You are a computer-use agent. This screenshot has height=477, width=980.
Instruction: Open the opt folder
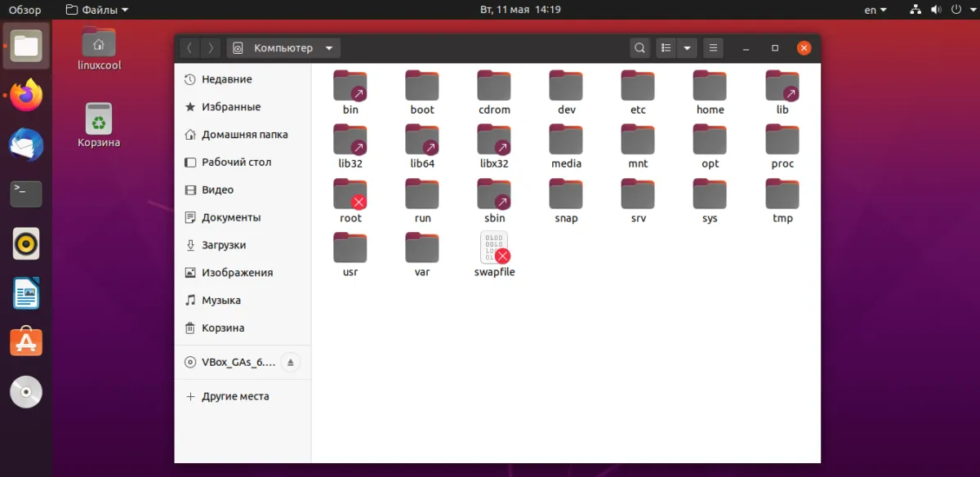click(710, 146)
